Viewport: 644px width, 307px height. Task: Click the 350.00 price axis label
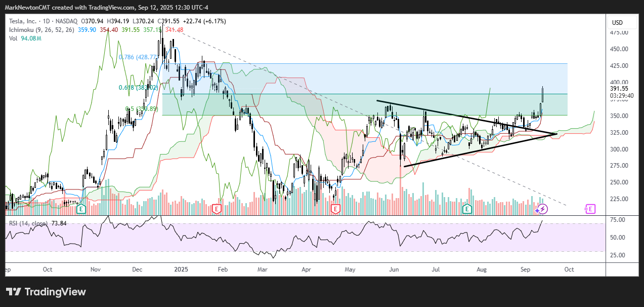point(620,116)
